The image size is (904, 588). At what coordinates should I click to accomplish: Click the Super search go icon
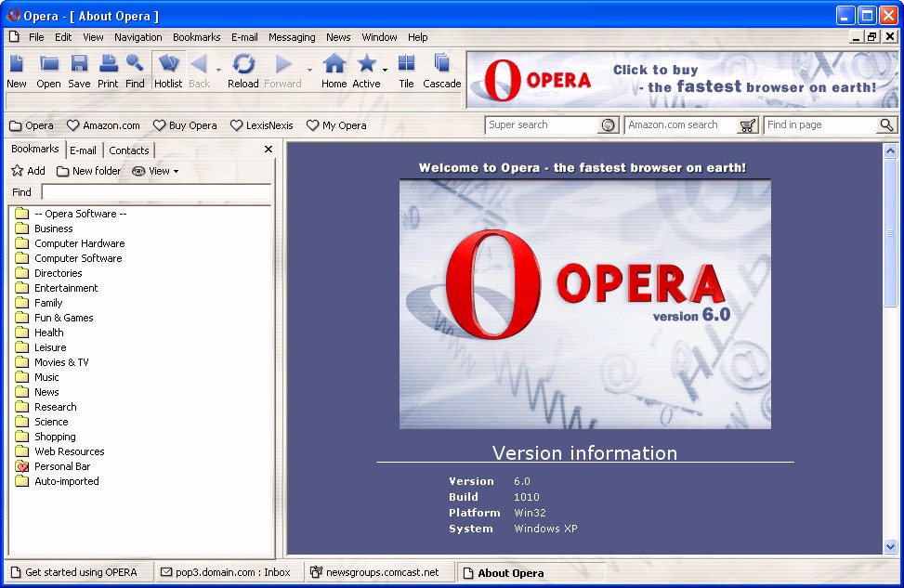(608, 125)
